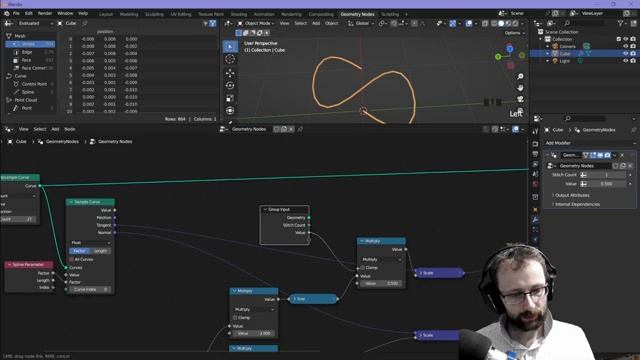
Task: Open the Edit menu
Action: [x=29, y=13]
